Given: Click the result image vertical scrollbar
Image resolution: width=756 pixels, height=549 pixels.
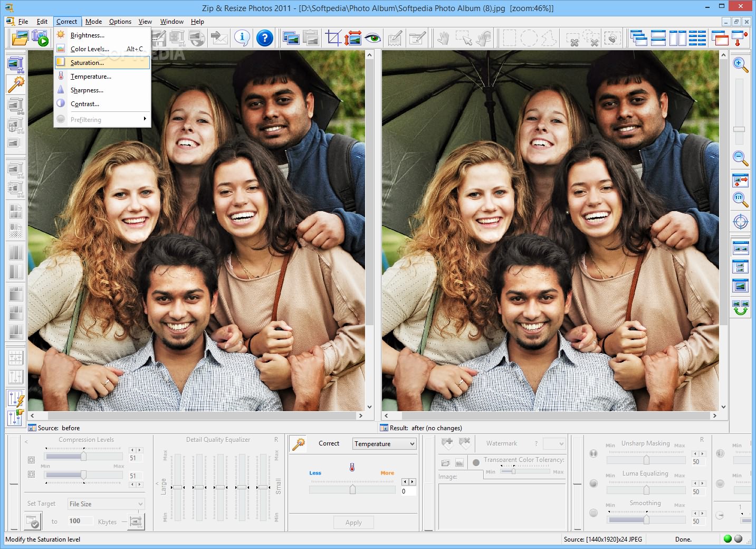Looking at the screenshot, I should [723, 231].
